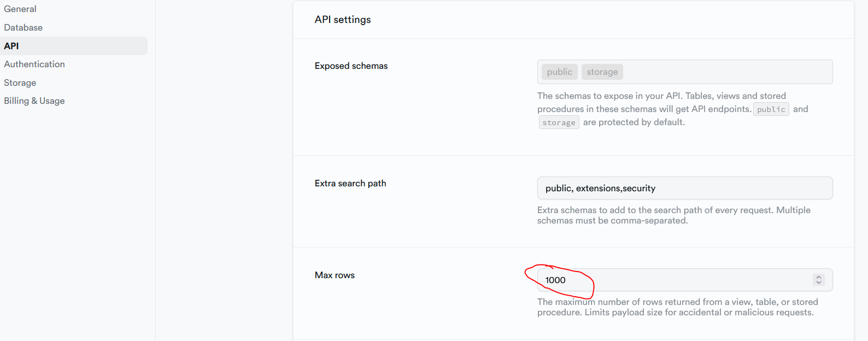Viewport: 868px width, 341px height.
Task: Click the Max rows label
Action: pos(335,275)
